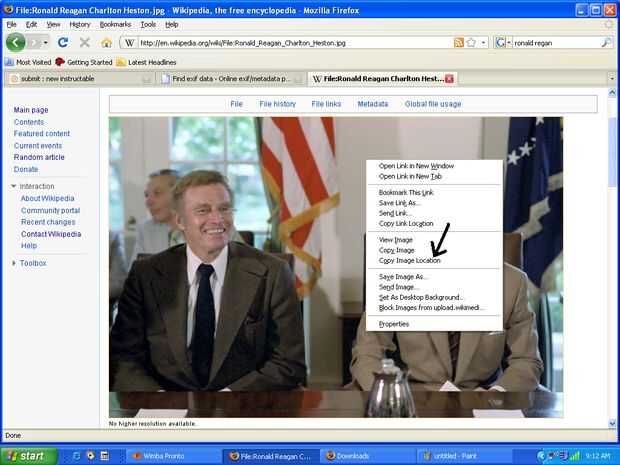Open About Wikipedia link
Viewport: 620px width, 465px height.
click(x=47, y=198)
